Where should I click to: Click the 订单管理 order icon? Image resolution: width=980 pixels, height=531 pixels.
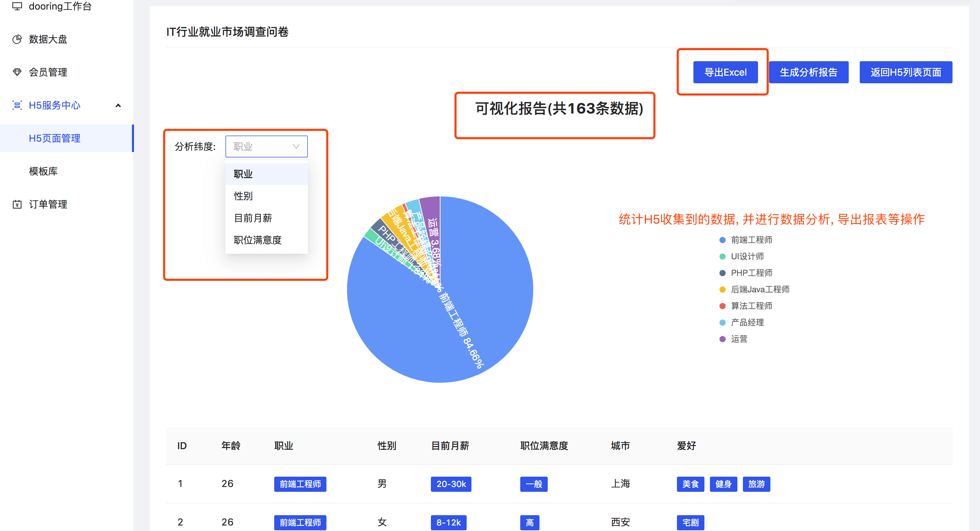tap(17, 204)
